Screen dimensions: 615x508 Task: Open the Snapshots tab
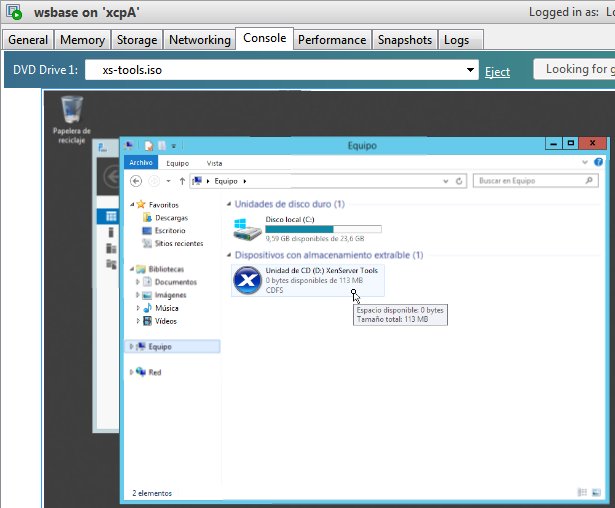tap(405, 40)
